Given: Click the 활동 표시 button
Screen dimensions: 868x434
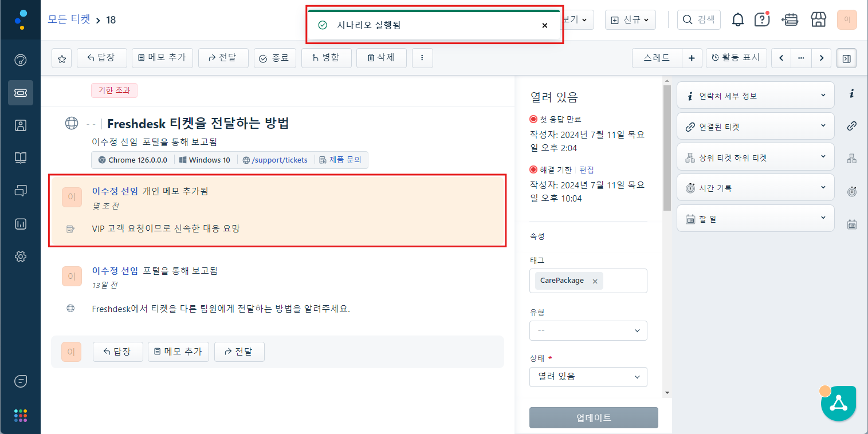Looking at the screenshot, I should 736,58.
